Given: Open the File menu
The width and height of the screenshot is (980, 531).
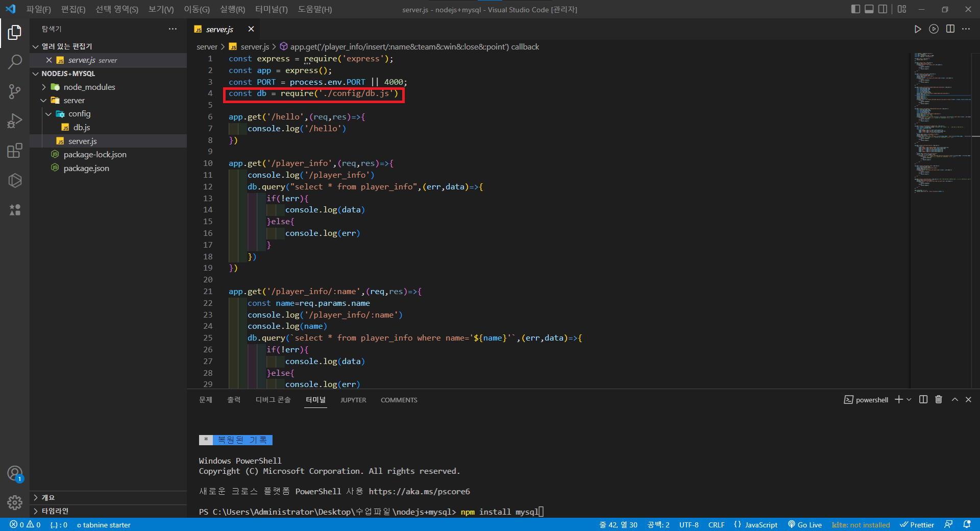Looking at the screenshot, I should pyautogui.click(x=39, y=9).
